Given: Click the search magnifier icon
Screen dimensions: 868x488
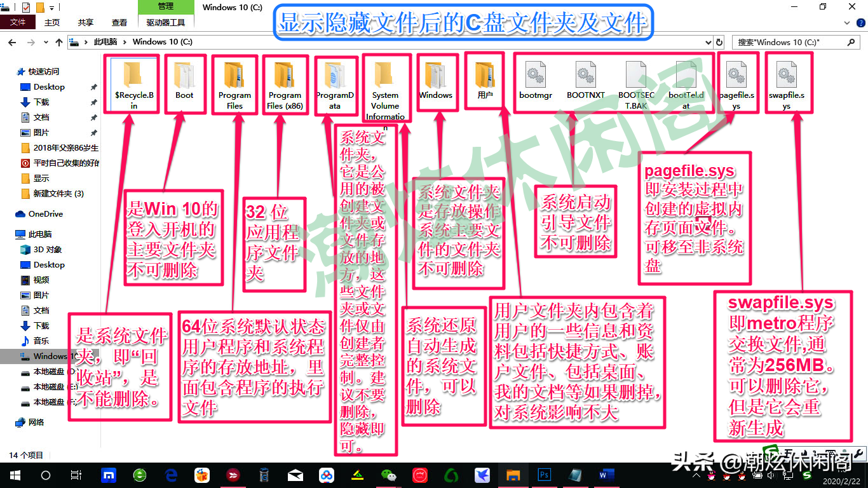Looking at the screenshot, I should click(851, 42).
